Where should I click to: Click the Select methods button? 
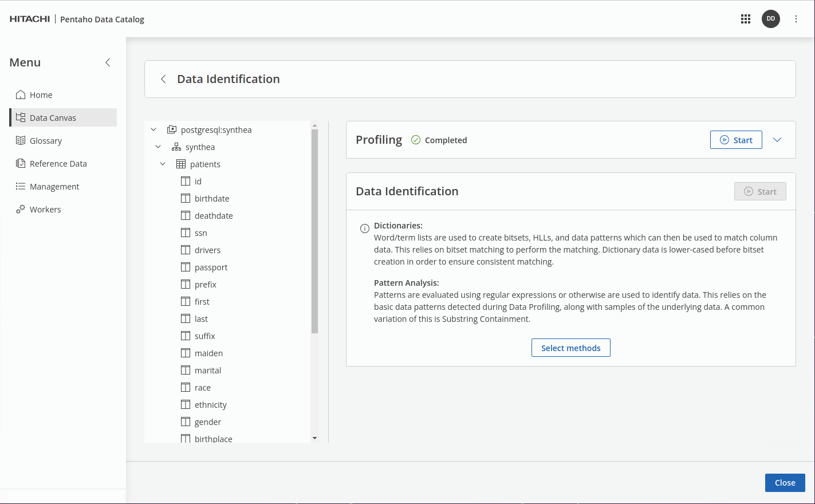pyautogui.click(x=570, y=348)
